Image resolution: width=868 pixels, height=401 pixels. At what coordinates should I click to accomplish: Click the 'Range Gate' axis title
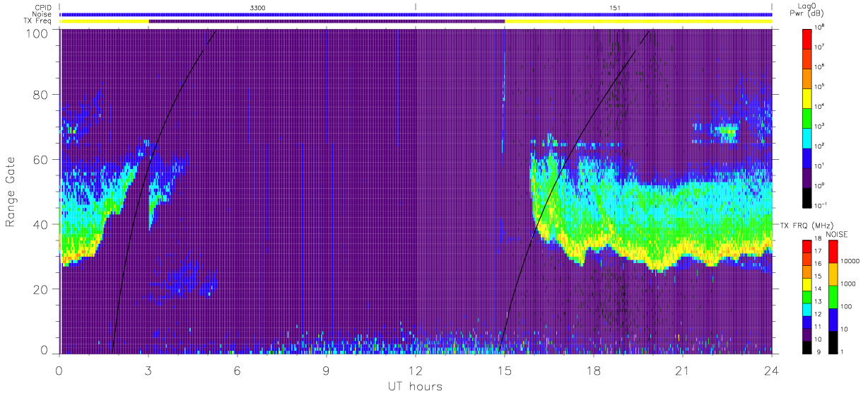point(11,192)
